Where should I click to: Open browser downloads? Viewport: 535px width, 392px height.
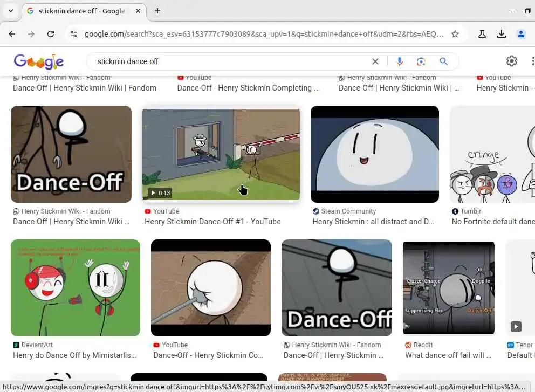pyautogui.click(x=501, y=34)
